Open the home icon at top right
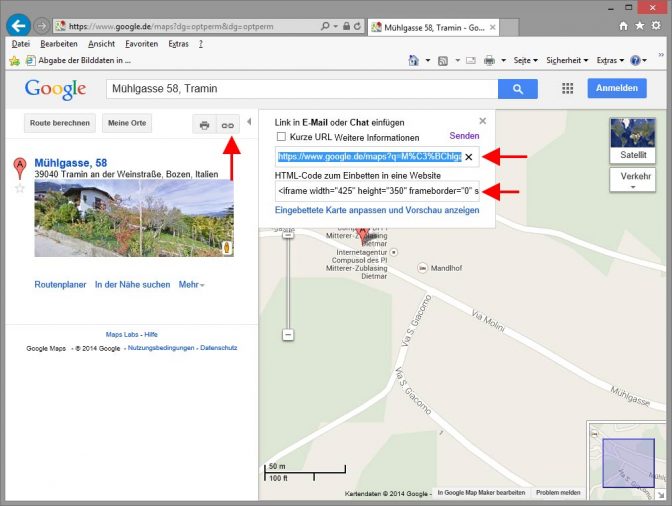 (x=623, y=26)
